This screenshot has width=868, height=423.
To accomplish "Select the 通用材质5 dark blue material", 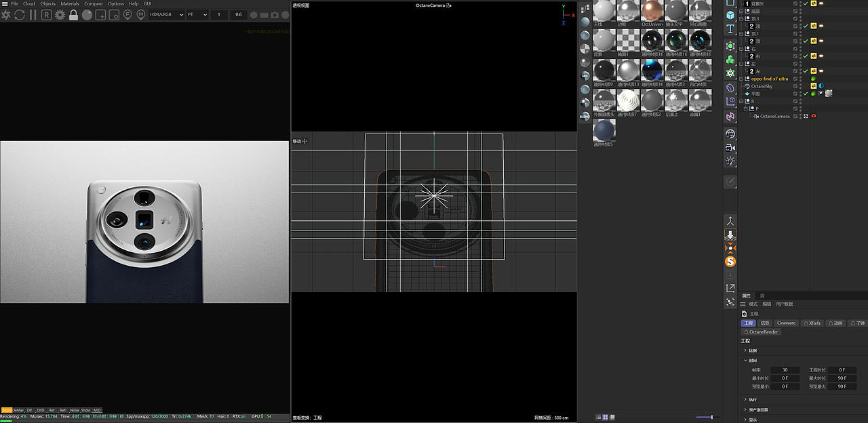I will coord(604,130).
